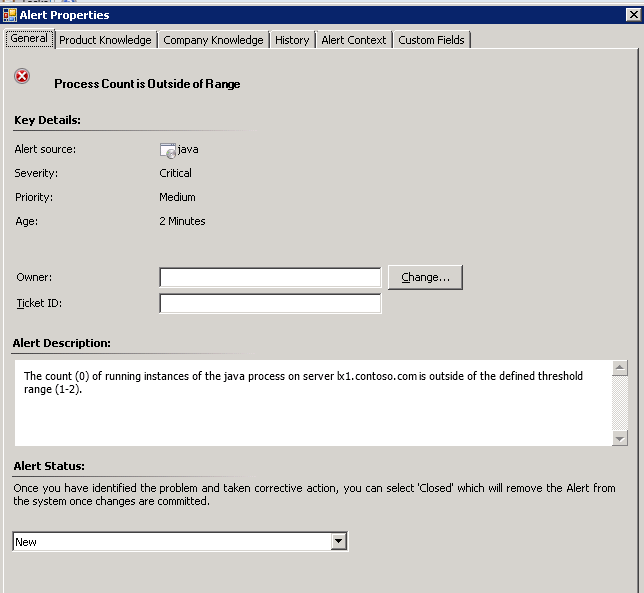
Task: Click into the Ticket ID field
Action: (x=270, y=303)
